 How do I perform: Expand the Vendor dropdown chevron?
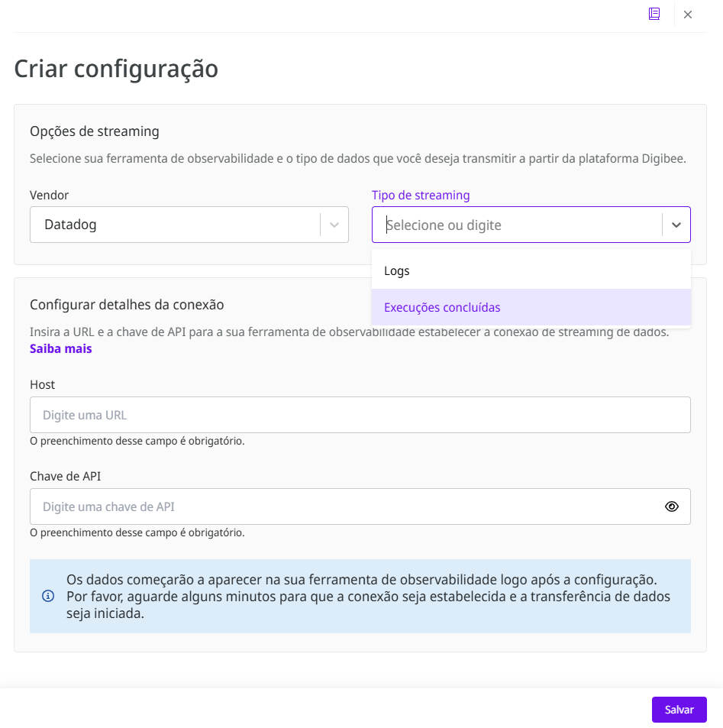pos(334,225)
